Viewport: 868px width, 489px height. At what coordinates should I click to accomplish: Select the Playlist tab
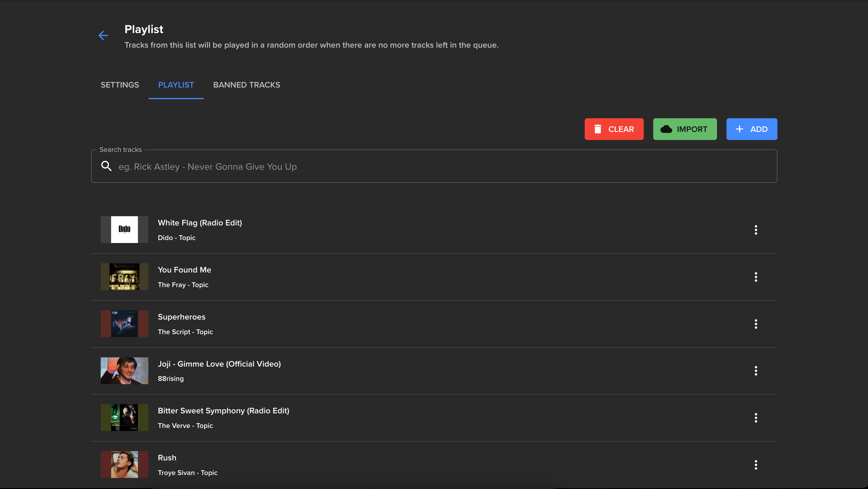[176, 85]
